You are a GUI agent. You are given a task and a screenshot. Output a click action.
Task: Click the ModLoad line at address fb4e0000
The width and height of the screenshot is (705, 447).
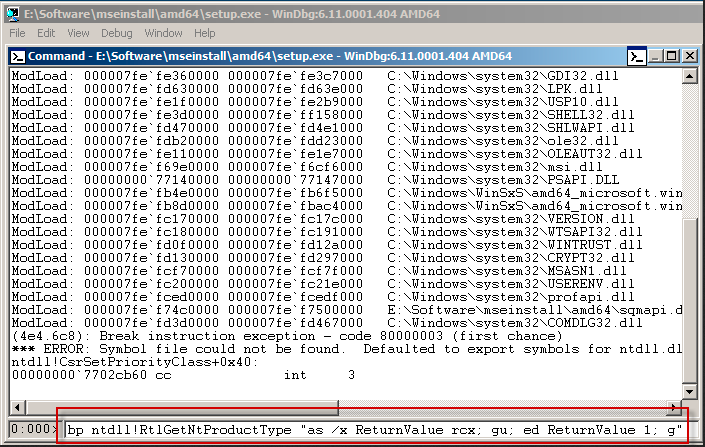(347, 193)
